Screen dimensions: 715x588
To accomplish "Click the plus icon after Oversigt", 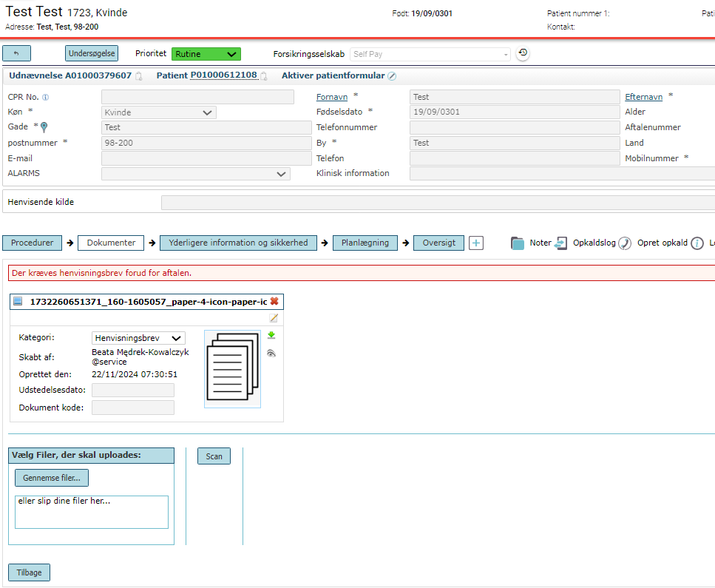I will coord(476,243).
